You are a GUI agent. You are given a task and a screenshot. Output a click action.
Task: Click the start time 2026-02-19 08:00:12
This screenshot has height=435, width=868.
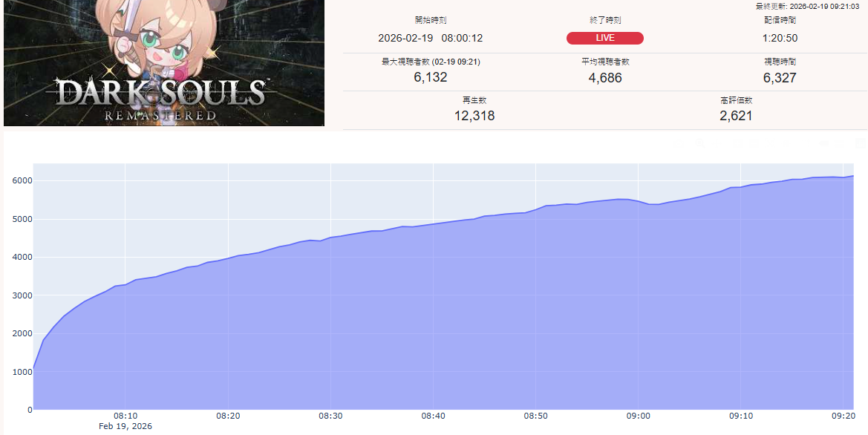(430, 38)
